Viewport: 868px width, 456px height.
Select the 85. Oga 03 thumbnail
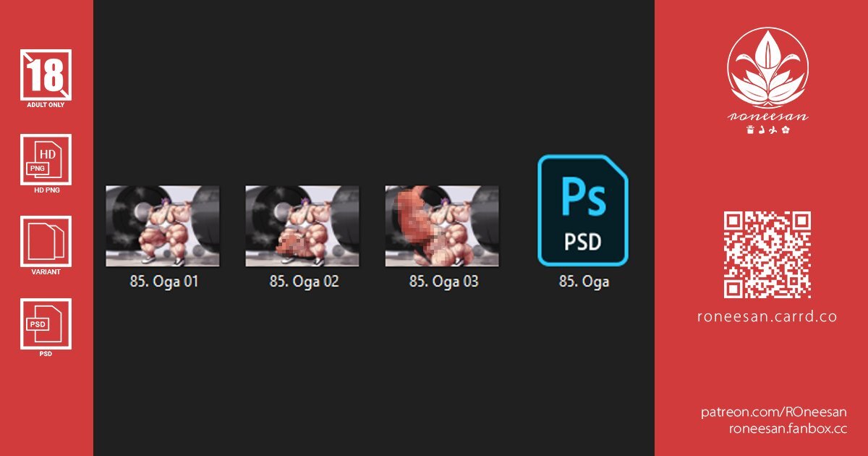coord(442,226)
